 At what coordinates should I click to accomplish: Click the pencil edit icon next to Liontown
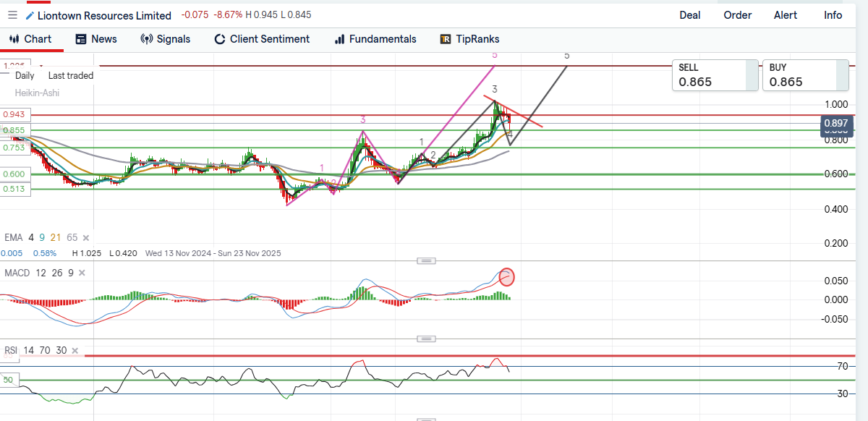coord(29,15)
